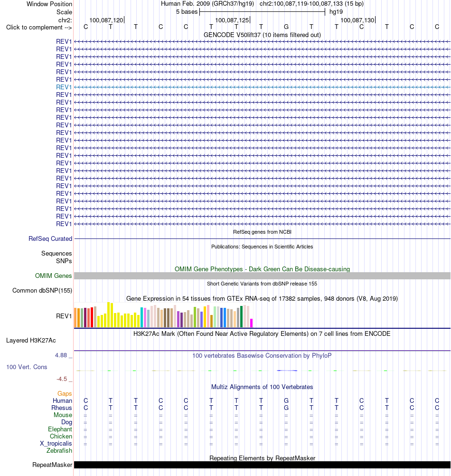The width and height of the screenshot is (451, 476).
Task: Click the 'hg19' text beside scale bar
Action: pos(336,11)
